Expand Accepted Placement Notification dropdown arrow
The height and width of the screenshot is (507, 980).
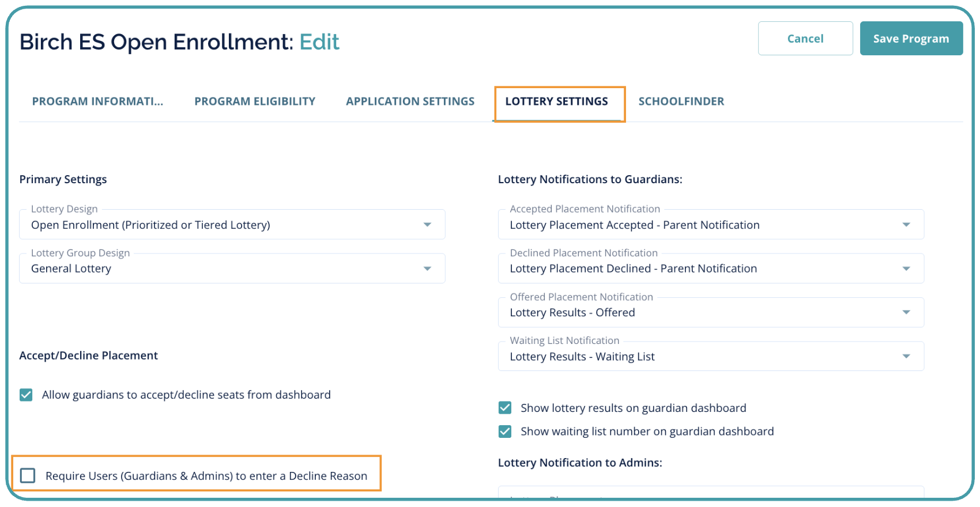tap(906, 225)
